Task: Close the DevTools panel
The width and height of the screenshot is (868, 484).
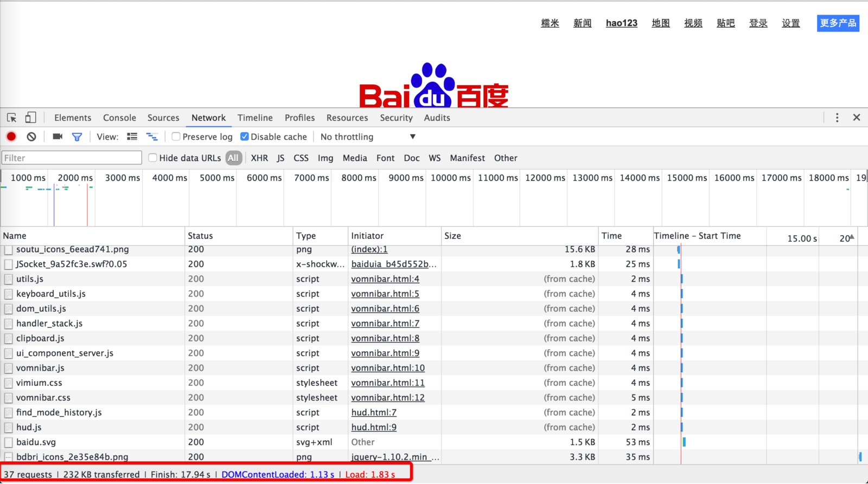Action: pos(857,118)
